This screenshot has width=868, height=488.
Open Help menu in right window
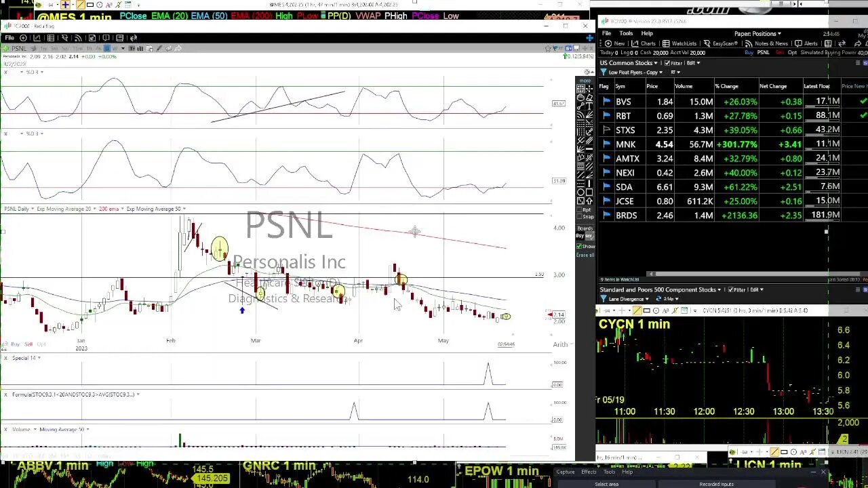(x=647, y=33)
